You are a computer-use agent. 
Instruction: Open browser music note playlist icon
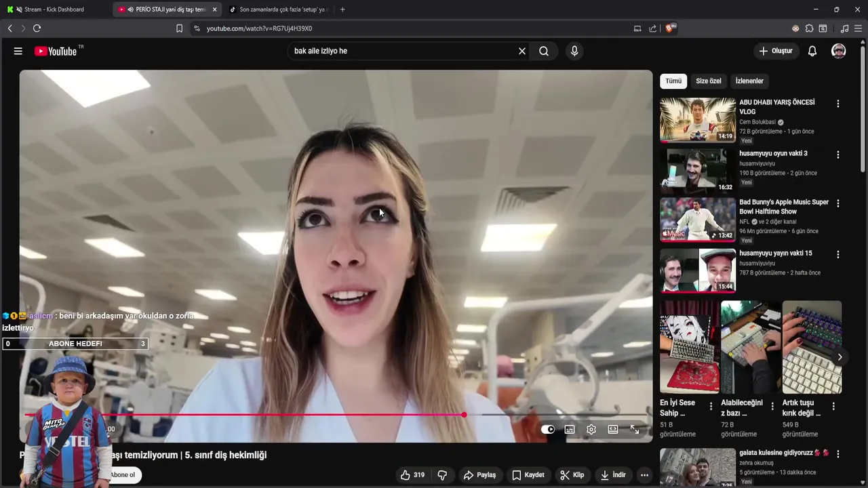(844, 28)
